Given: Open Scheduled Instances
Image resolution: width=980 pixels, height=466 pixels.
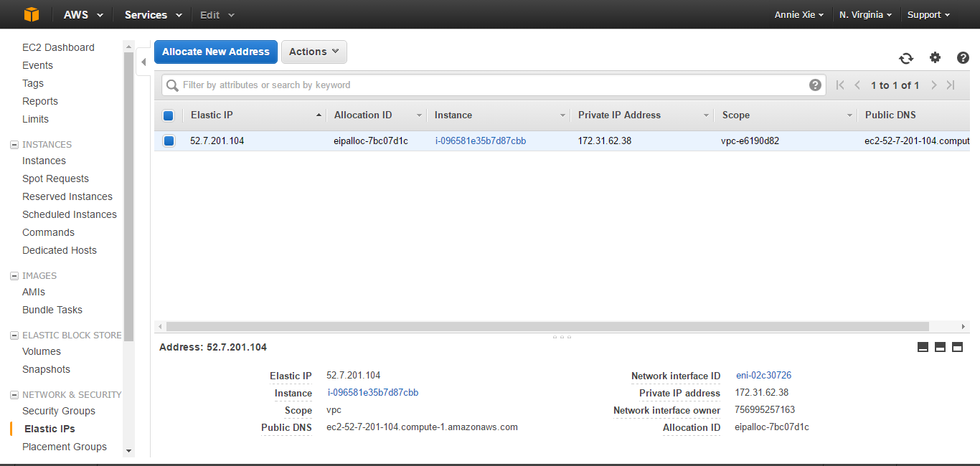Looking at the screenshot, I should tap(70, 214).
